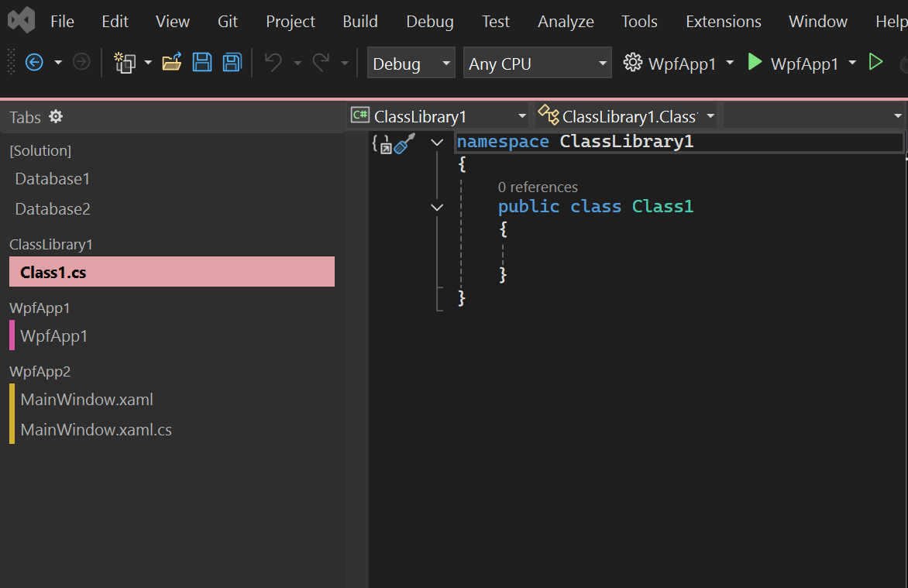Click the Save icon in the toolbar

click(x=202, y=62)
